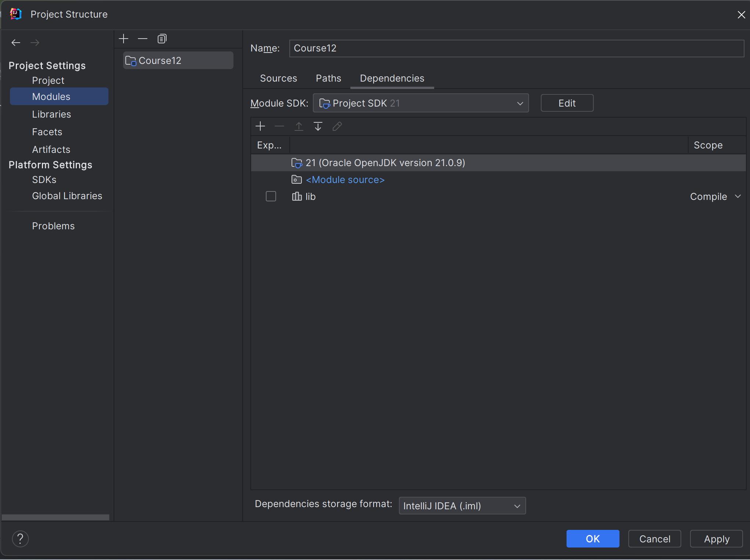This screenshot has height=560, width=750.
Task: Click the sidebar horizontal scrollbar
Action: coord(56,517)
